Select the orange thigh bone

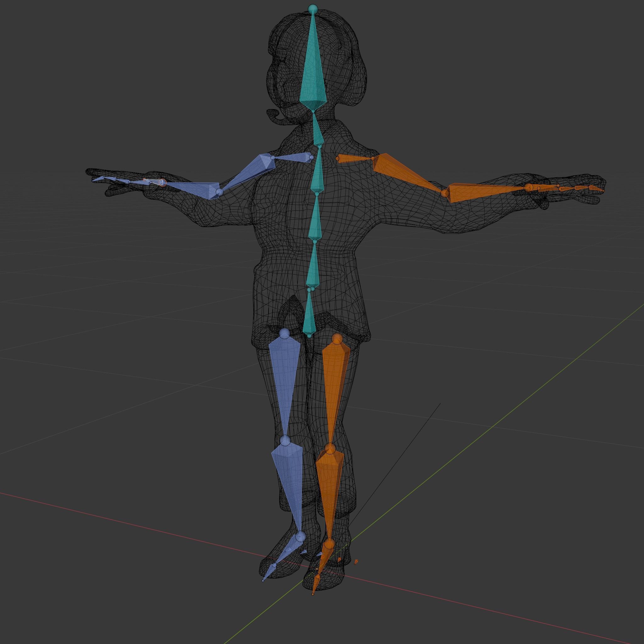click(x=335, y=390)
